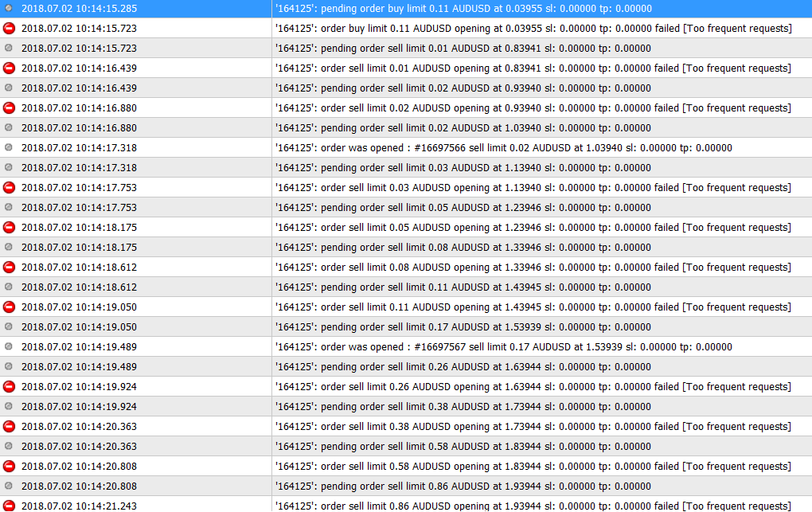This screenshot has width=812, height=512.
Task: Select message 'pending order sell limit 0.11 AUDUSD at 1.43945'
Action: pyautogui.click(x=463, y=287)
